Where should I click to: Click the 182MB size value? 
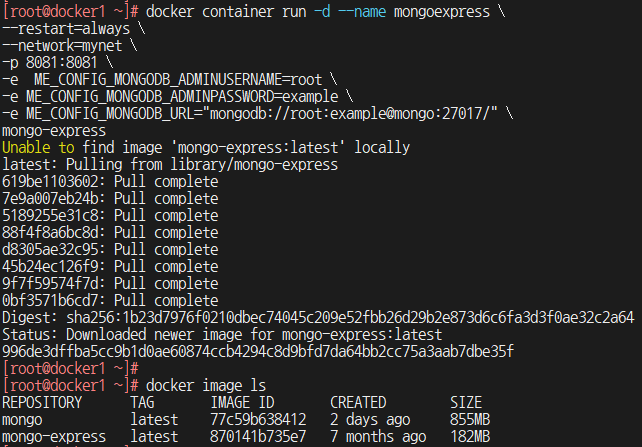point(470,436)
